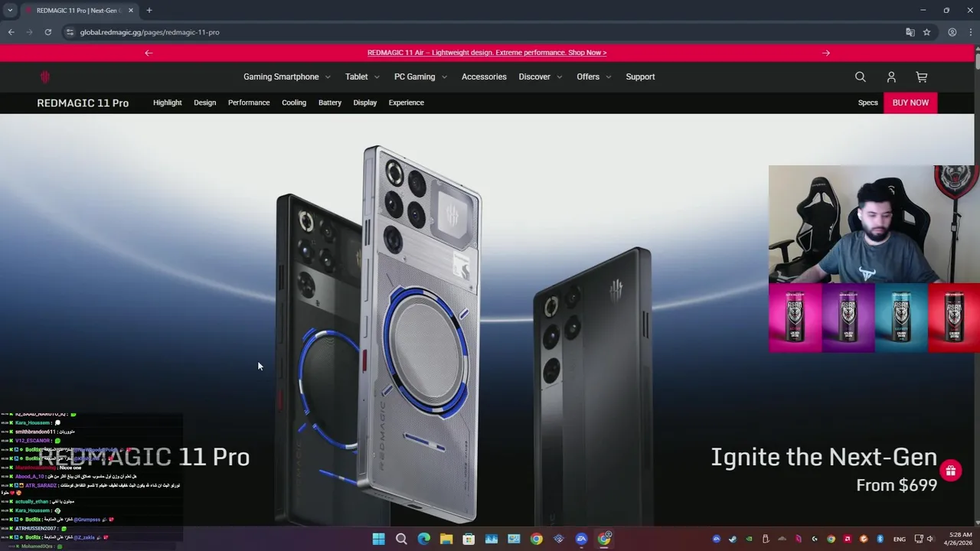Click the REDMAGIC logo icon
Image resolution: width=980 pixels, height=551 pixels.
point(44,77)
